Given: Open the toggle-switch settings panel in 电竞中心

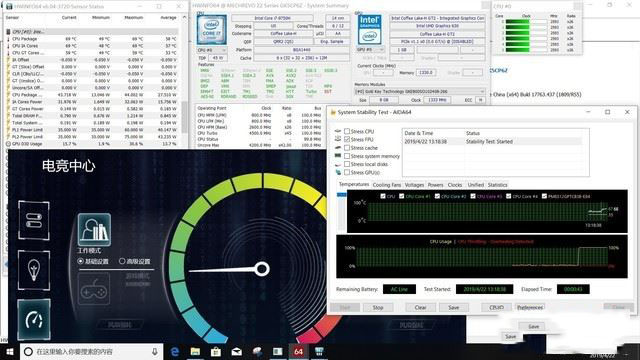Looking at the screenshot, I should 34,220.
